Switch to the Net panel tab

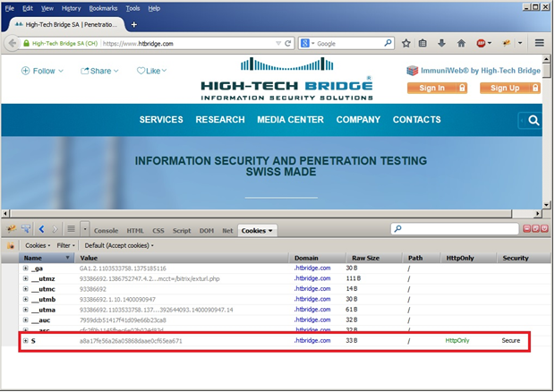(227, 231)
